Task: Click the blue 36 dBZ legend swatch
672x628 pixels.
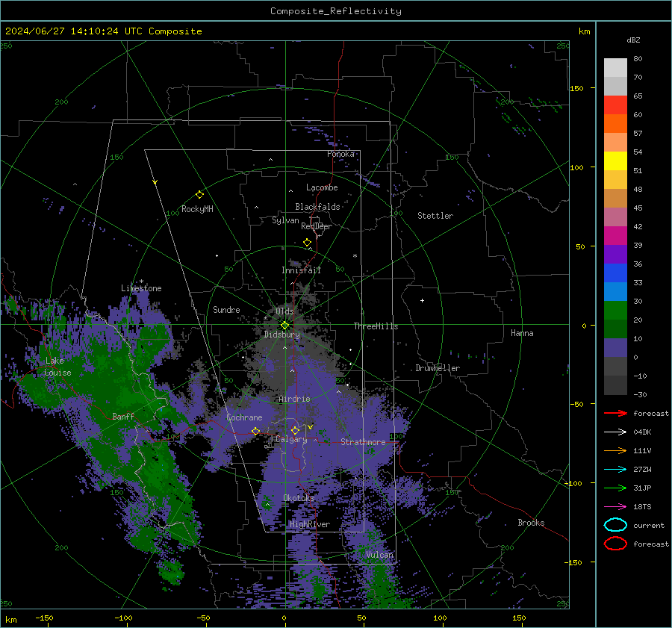Action: (x=615, y=273)
